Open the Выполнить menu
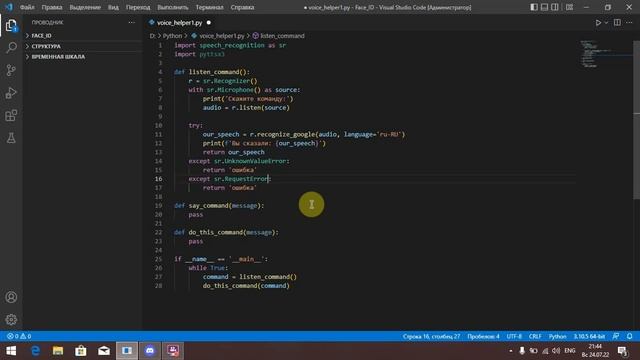 click(173, 7)
